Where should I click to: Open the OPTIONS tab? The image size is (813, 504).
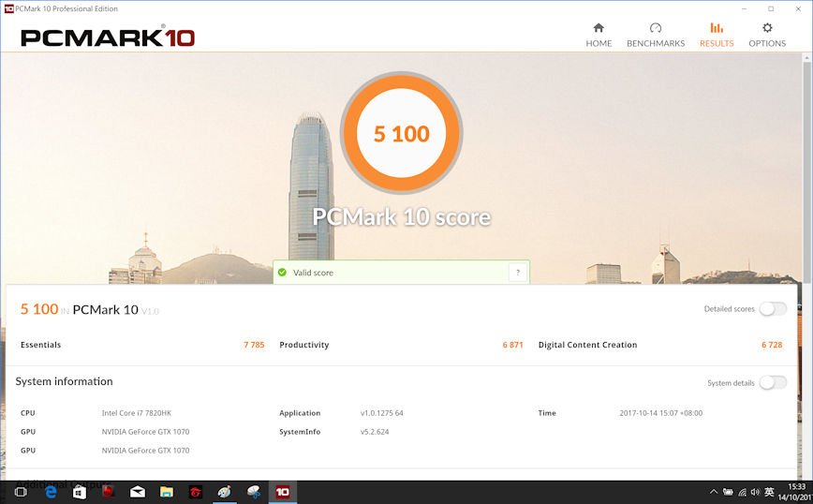point(767,36)
